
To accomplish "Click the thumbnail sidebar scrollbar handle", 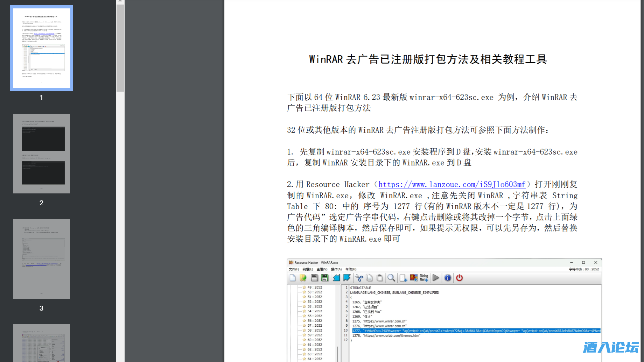I will pyautogui.click(x=120, y=48).
